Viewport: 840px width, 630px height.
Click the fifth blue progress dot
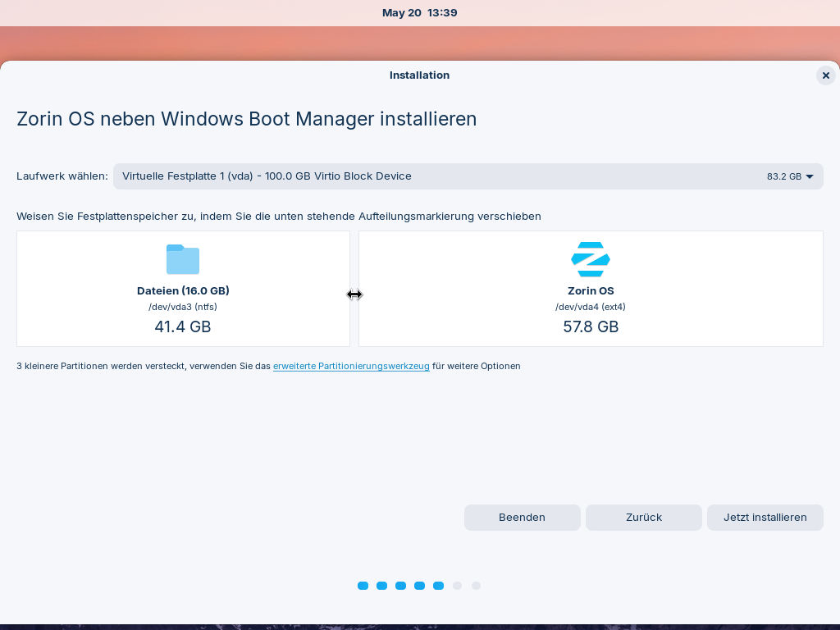tap(438, 586)
